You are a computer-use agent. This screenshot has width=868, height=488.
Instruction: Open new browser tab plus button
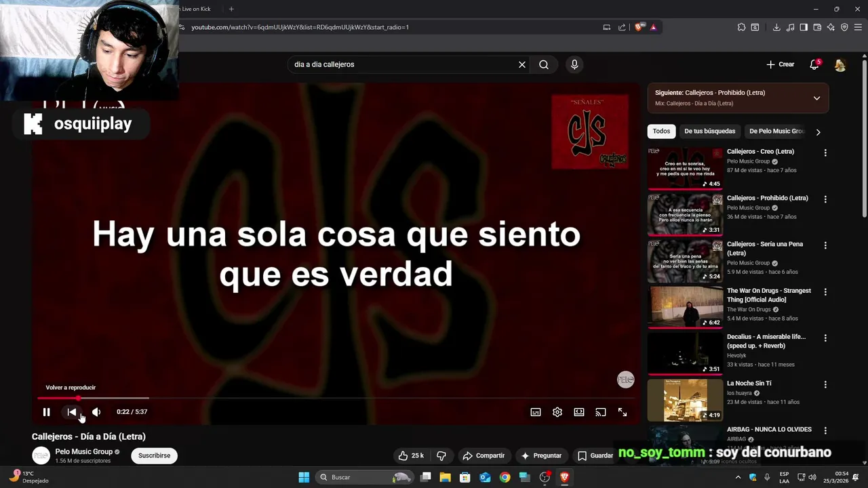point(231,9)
